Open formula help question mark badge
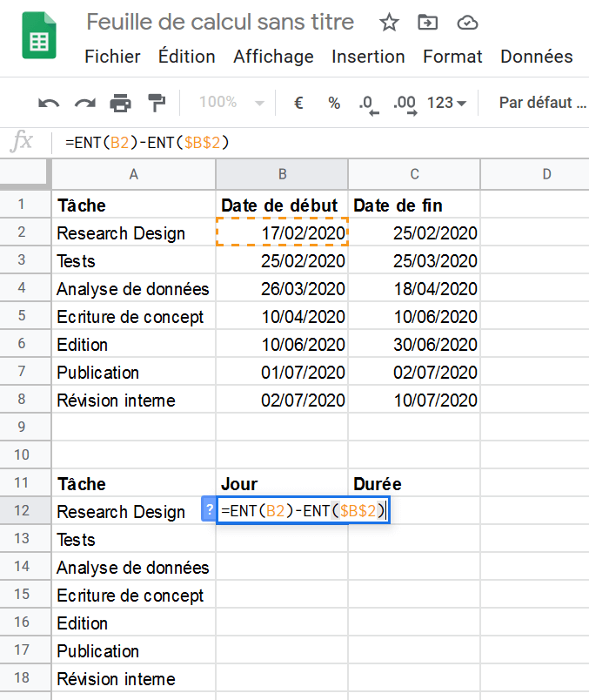Image resolution: width=589 pixels, height=700 pixels. pyautogui.click(x=209, y=509)
